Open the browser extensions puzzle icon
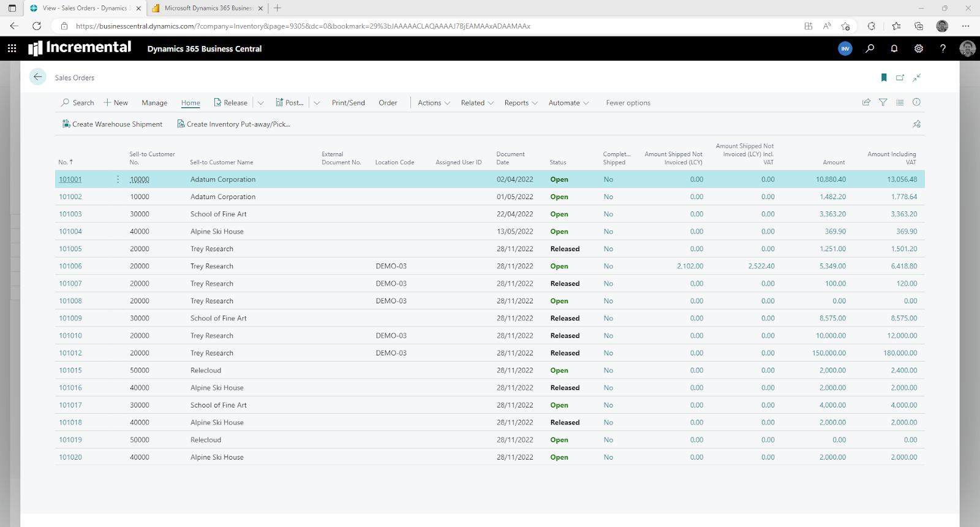Viewport: 980px width, 527px height. click(x=871, y=26)
